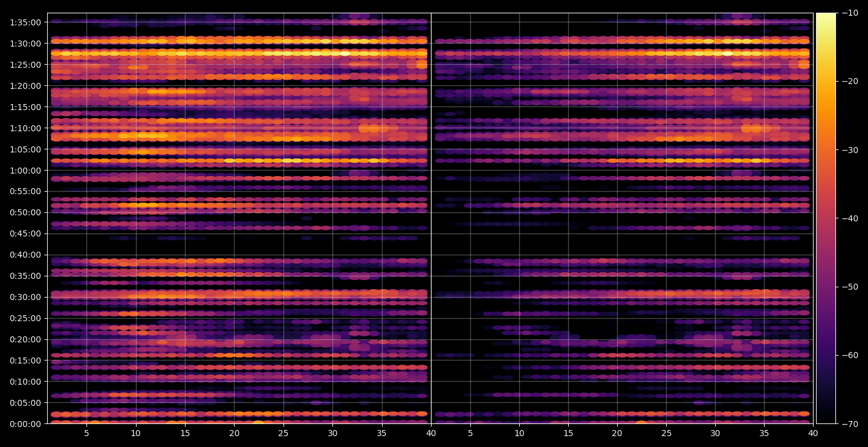Click x-axis label 20 under left heatmap

click(x=234, y=434)
